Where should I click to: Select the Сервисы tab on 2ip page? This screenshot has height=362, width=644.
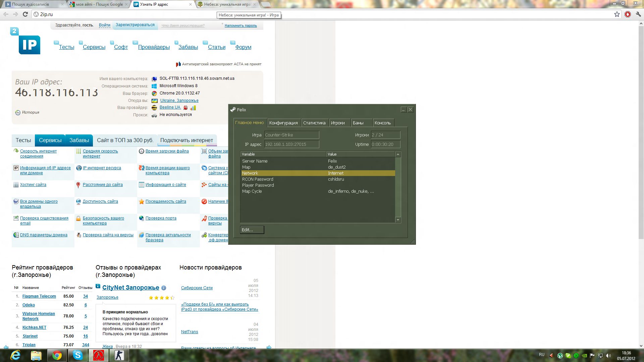50,140
